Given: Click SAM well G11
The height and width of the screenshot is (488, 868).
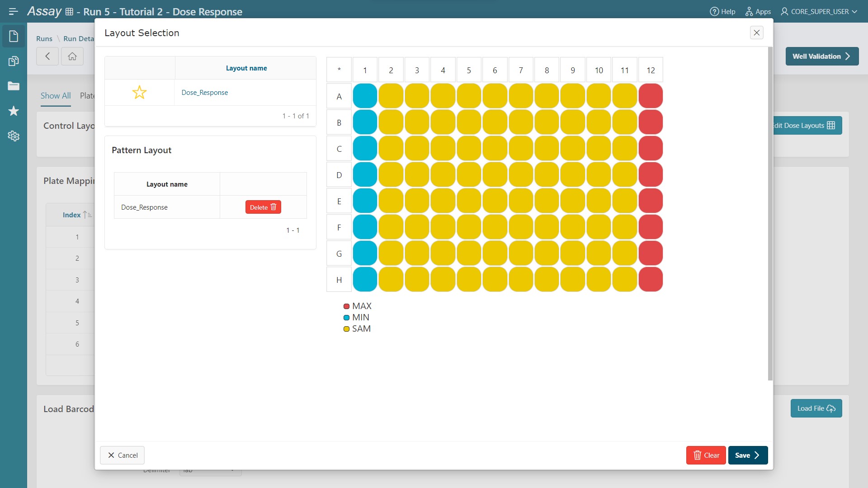Looking at the screenshot, I should click(624, 253).
